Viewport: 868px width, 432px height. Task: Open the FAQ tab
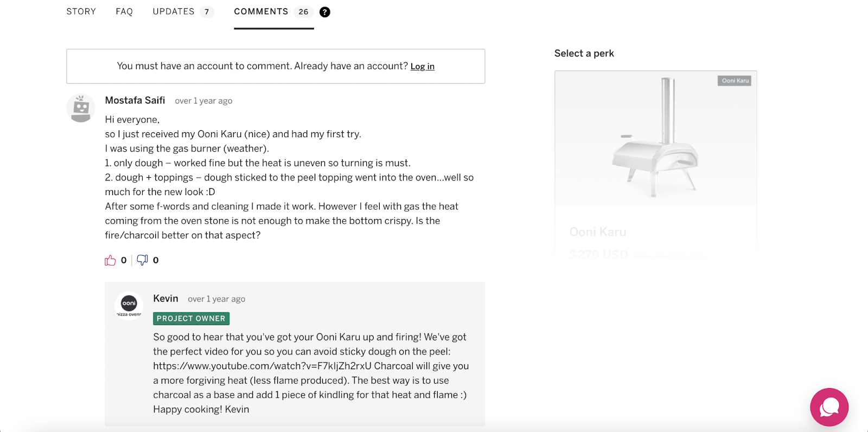pos(124,12)
